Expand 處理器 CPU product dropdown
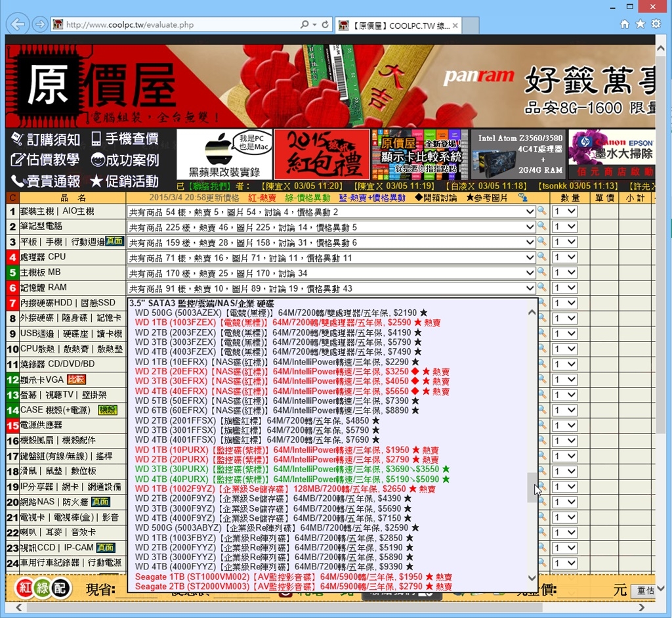 tap(331, 257)
